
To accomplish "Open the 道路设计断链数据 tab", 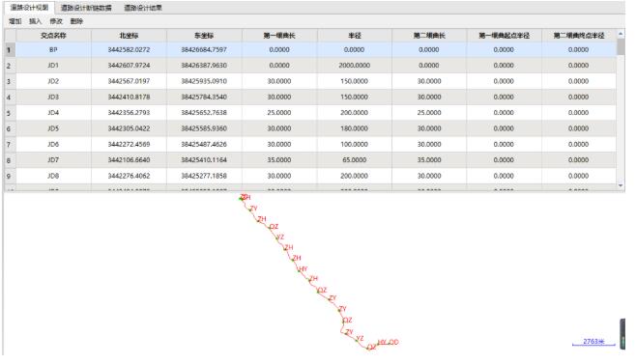I will (x=86, y=8).
